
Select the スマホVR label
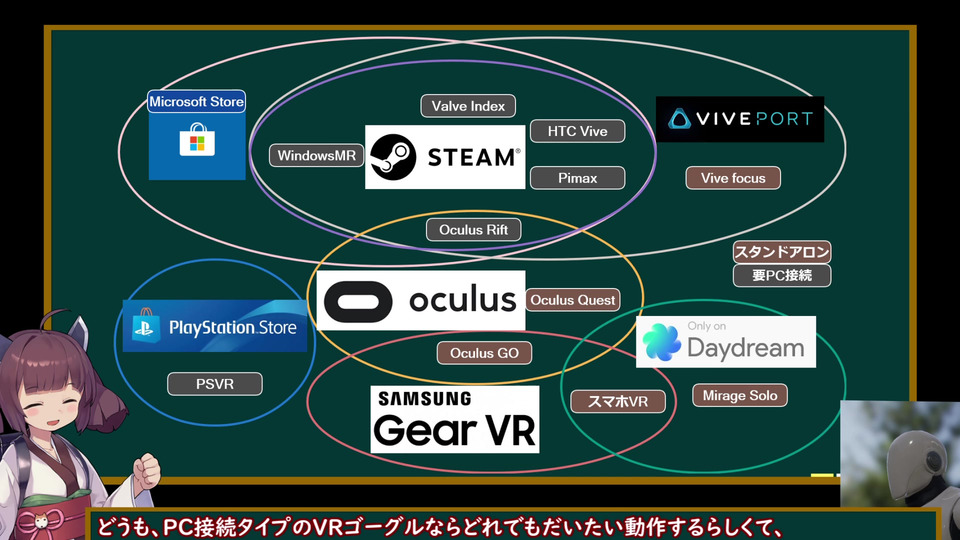(x=618, y=402)
